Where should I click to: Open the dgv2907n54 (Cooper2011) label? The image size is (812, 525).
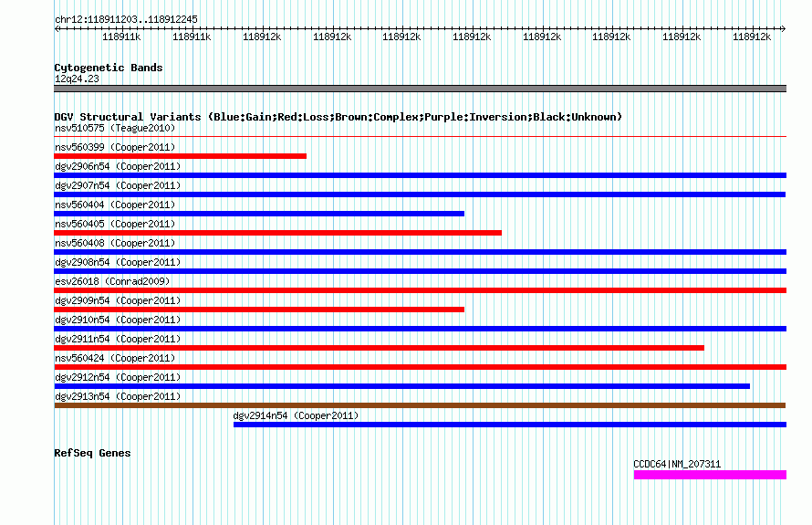point(118,185)
